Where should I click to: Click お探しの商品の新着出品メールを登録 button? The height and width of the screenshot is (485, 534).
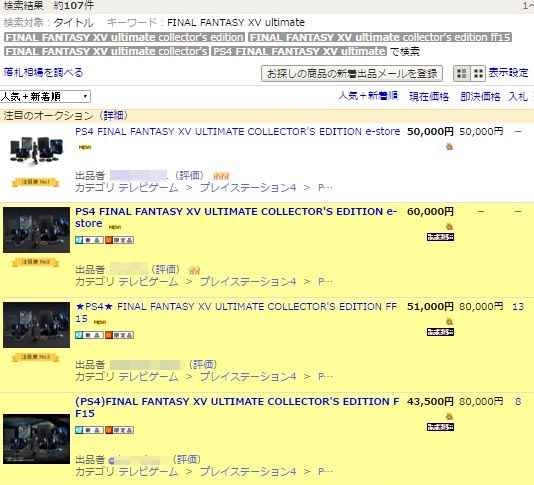coord(352,74)
